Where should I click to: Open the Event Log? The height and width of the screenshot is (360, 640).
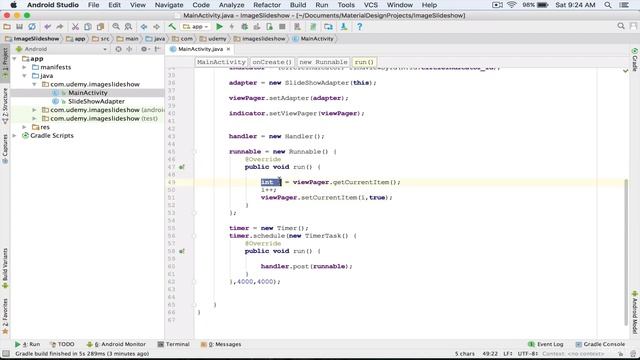coord(546,344)
